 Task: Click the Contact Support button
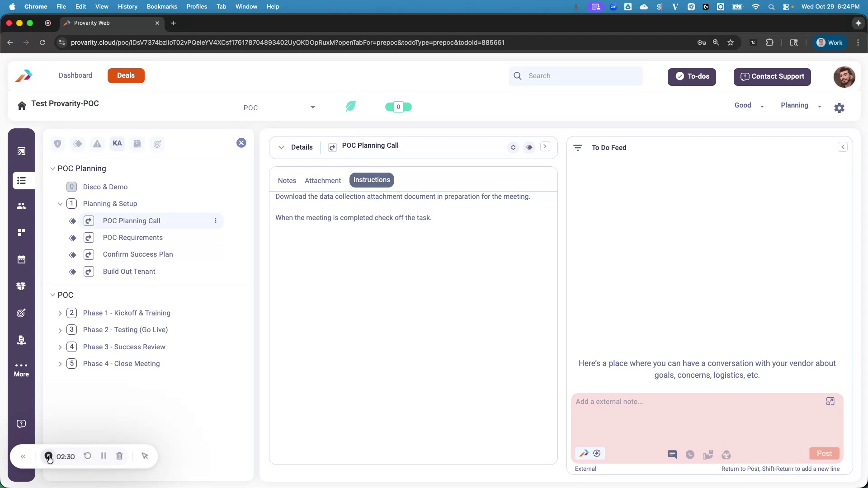coord(772,77)
